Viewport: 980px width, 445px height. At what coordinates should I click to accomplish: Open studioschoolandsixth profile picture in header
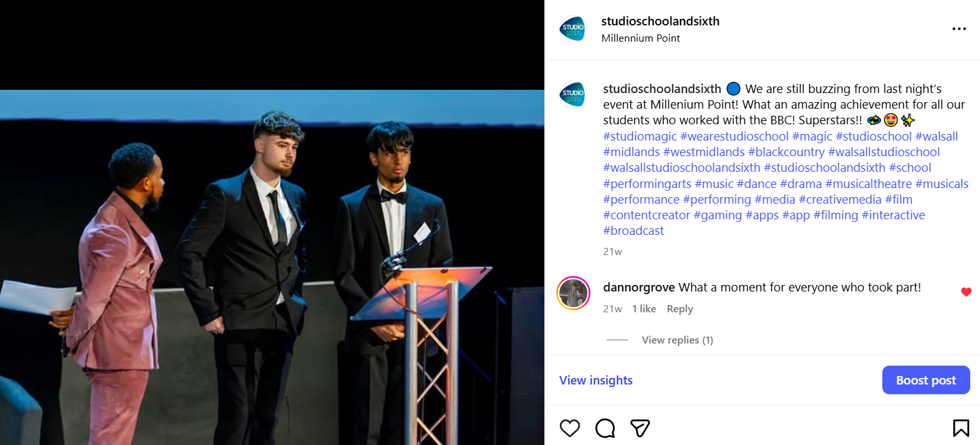(x=573, y=29)
